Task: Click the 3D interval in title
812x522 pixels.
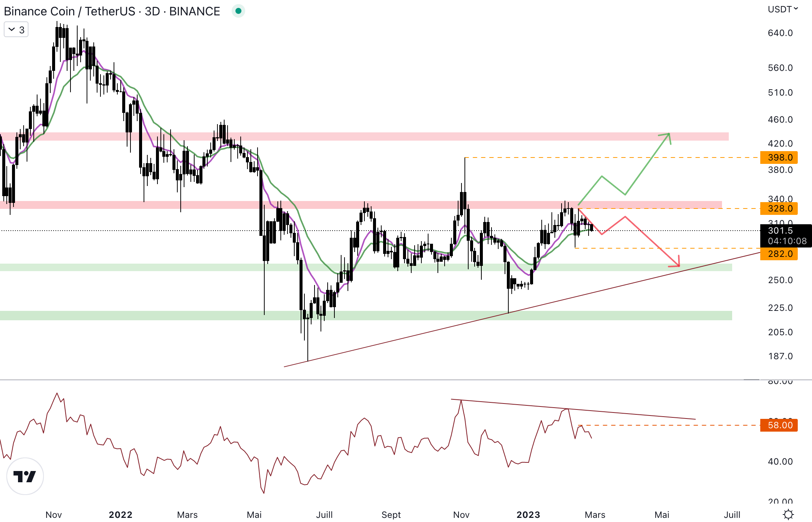Action: tap(152, 11)
